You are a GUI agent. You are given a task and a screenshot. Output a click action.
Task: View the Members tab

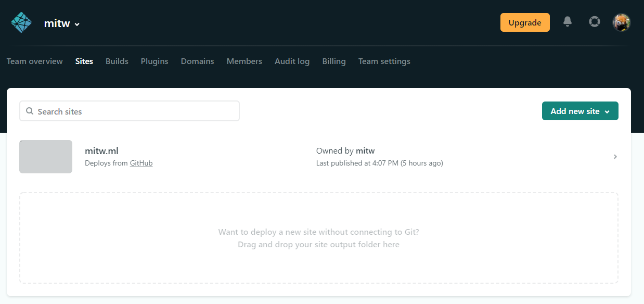pos(244,61)
